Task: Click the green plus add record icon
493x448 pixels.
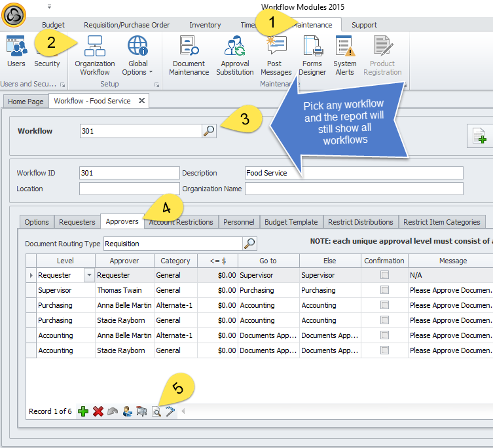Action: tap(83, 411)
